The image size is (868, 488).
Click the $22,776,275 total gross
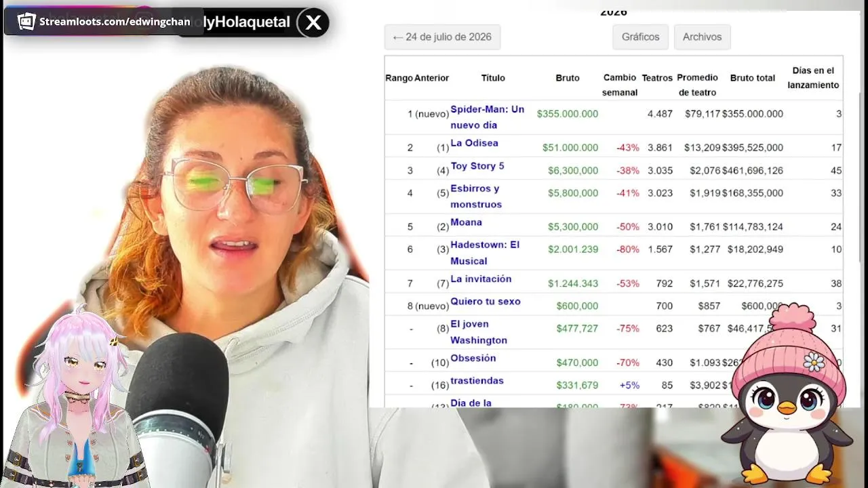tap(755, 283)
